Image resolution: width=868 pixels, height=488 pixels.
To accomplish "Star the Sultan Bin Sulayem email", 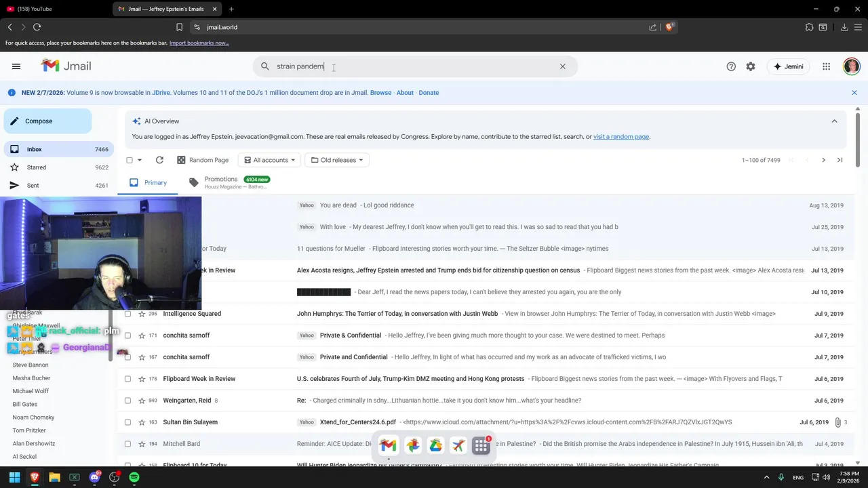I will click(142, 422).
